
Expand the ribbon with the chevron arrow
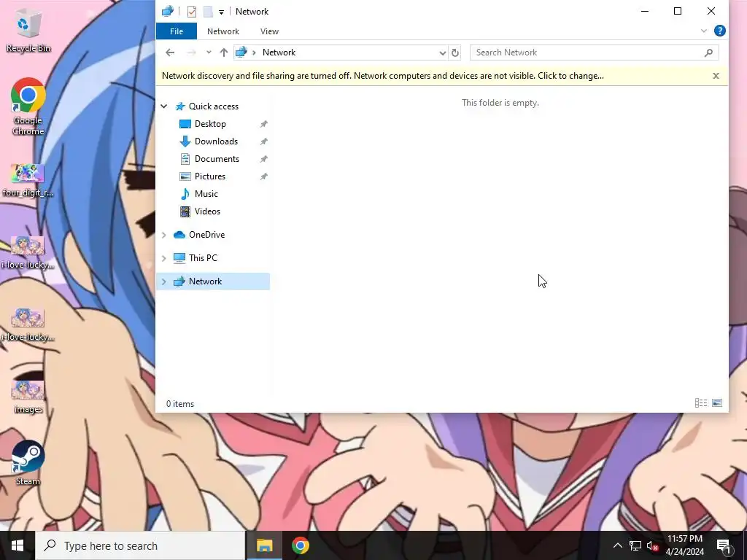pyautogui.click(x=704, y=31)
